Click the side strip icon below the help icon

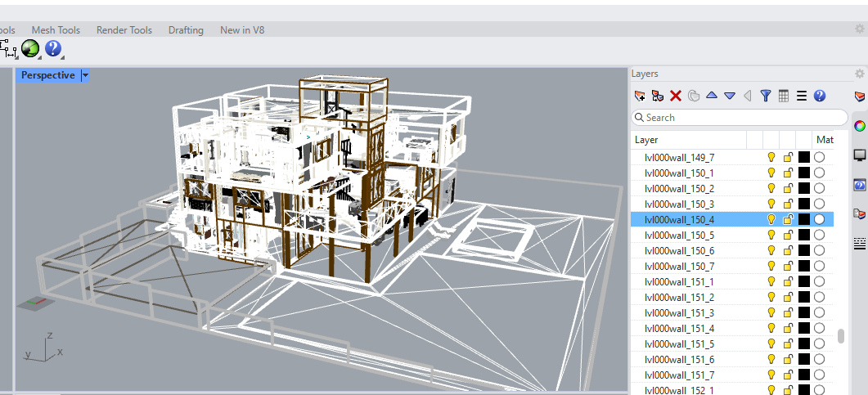(x=860, y=213)
